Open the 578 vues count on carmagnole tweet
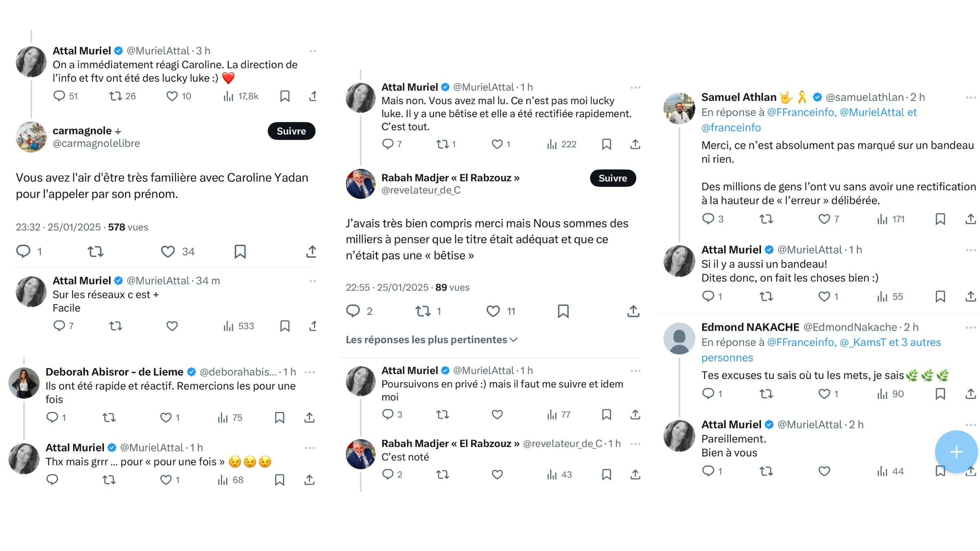This screenshot has width=980, height=551. [128, 227]
